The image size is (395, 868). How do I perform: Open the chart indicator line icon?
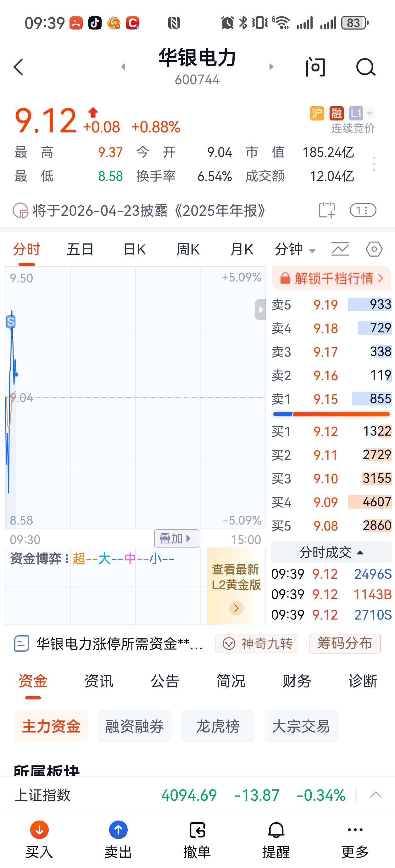coord(340,249)
